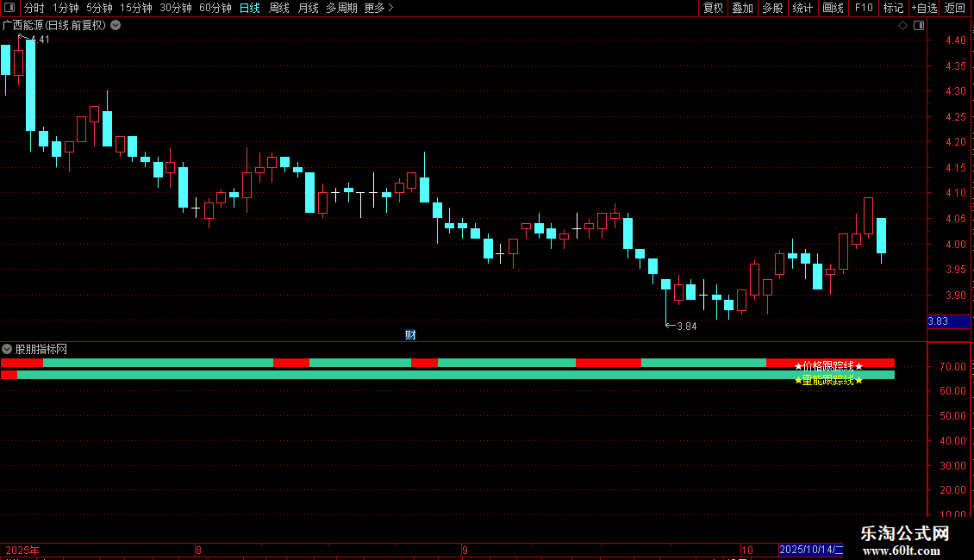Switch to 分时 intraday chart

click(x=34, y=8)
